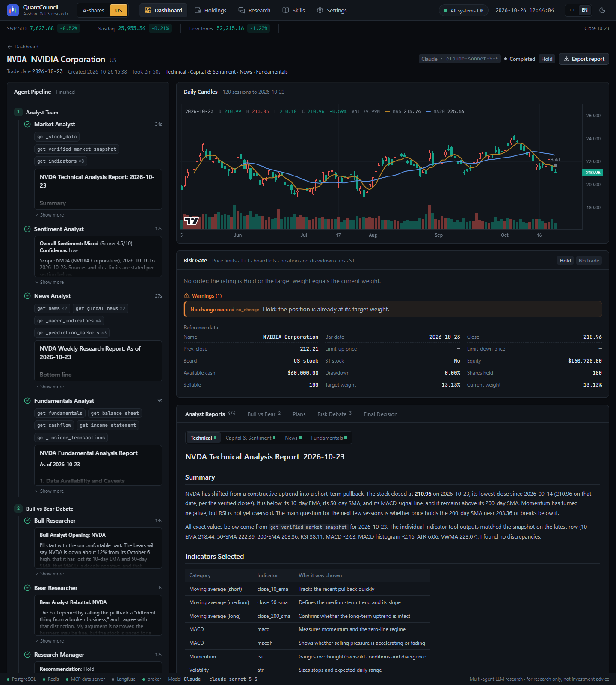Toggle dark mode with the moon icon
Viewport: 616px width, 685px height.
tap(602, 10)
